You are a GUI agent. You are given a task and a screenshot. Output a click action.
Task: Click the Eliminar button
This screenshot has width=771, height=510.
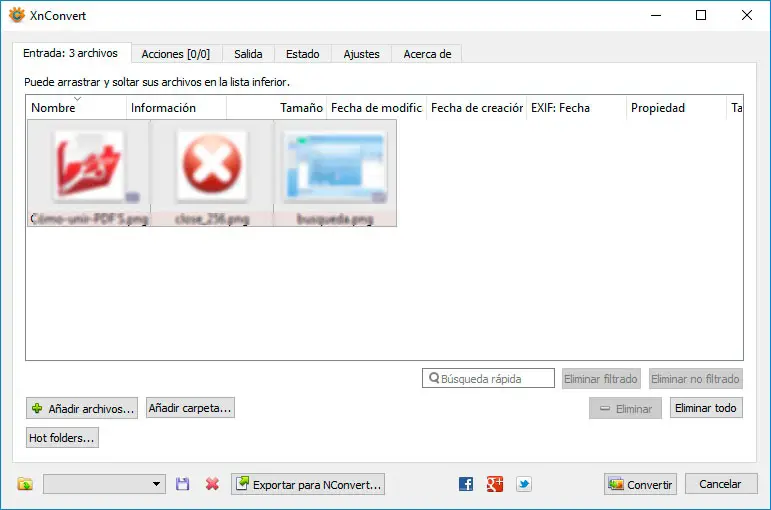625,408
